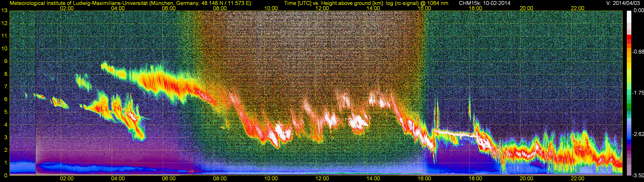
Task: Click the '1.' height axis label
Action: point(6,163)
